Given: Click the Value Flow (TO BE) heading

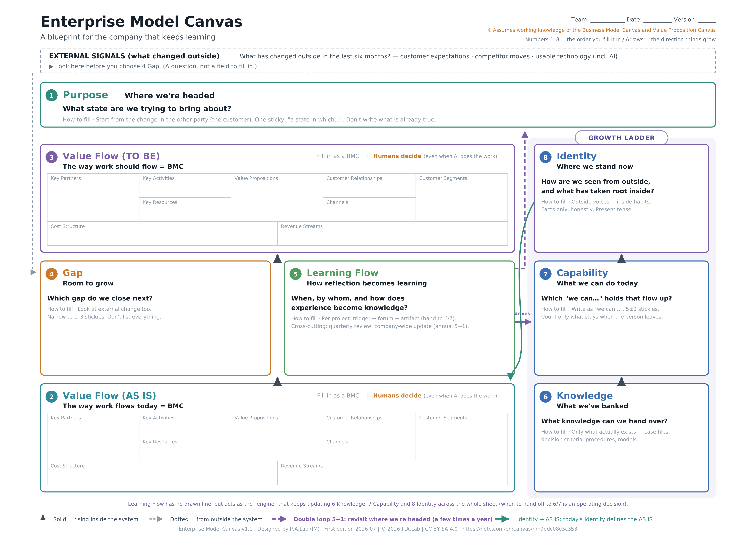Looking at the screenshot, I should (111, 156).
